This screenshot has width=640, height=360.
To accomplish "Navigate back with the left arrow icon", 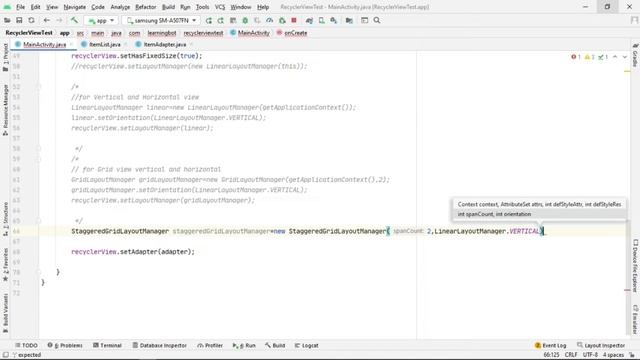I will [47, 20].
